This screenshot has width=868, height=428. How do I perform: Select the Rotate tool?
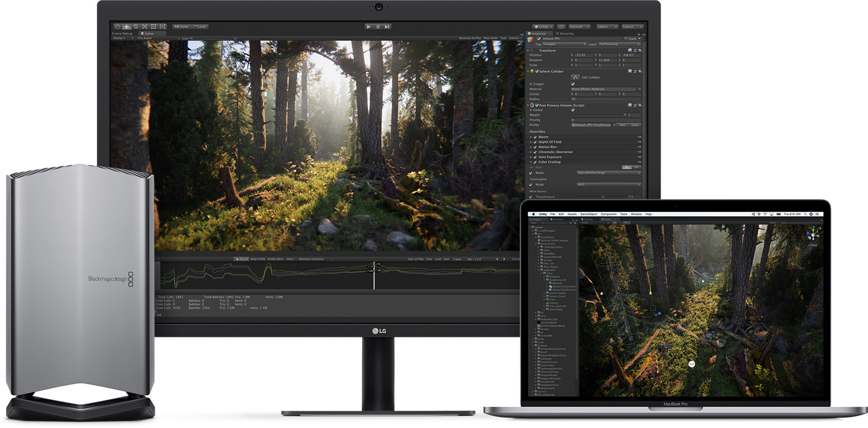(x=136, y=27)
